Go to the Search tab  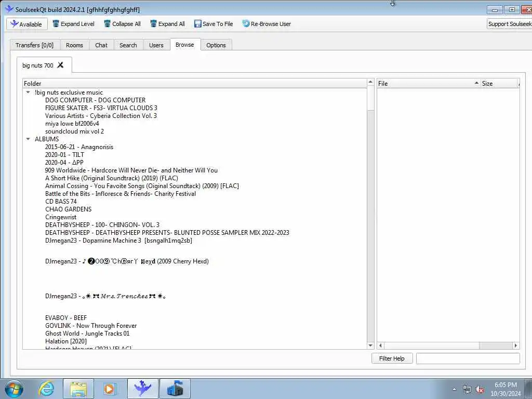point(128,45)
